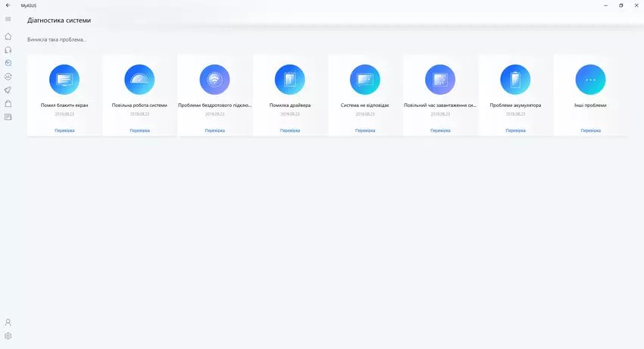Screen dimensions: 644x349
Task: Click Перевірка under Повільний час завантаження
Action: coord(440,130)
